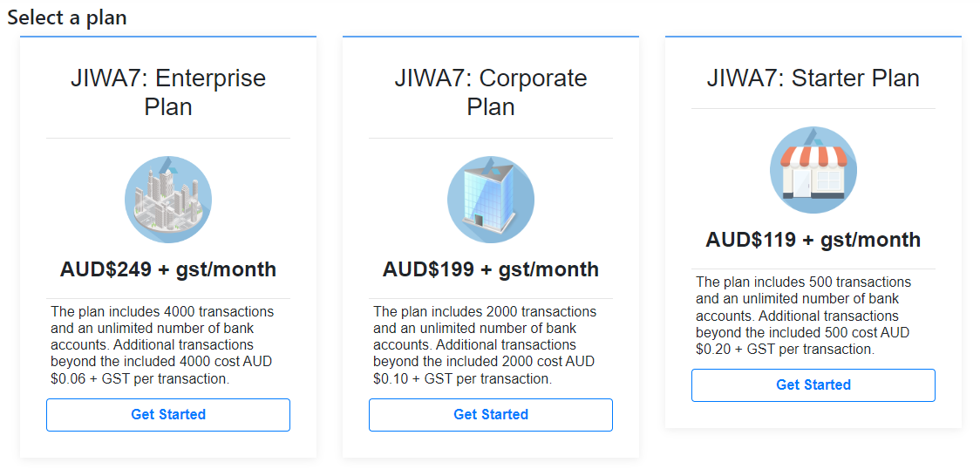
Task: Click the blue top border of Starter card
Action: [813, 37]
